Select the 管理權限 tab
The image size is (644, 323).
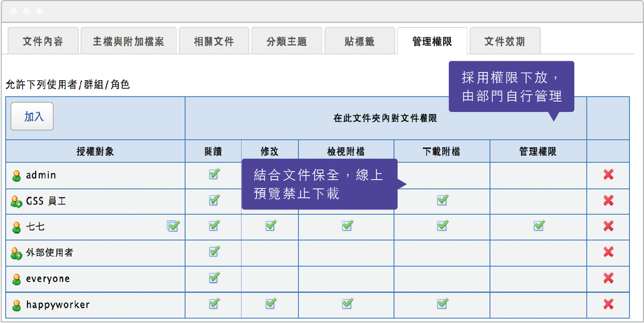432,41
